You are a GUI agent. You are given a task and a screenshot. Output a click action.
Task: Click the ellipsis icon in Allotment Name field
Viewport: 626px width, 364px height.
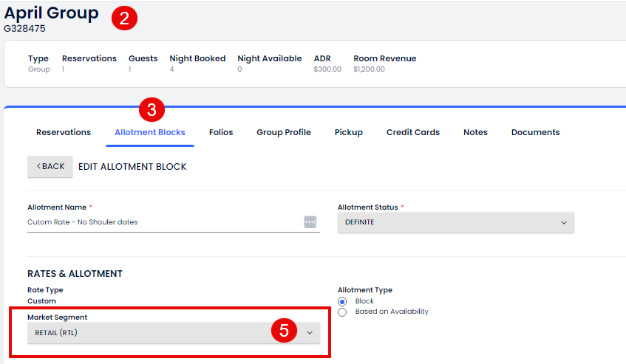310,222
